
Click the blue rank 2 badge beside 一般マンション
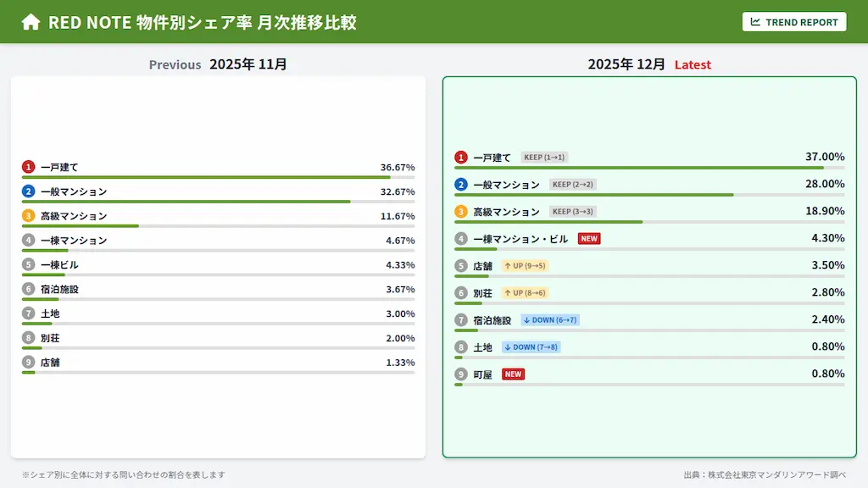[461, 184]
